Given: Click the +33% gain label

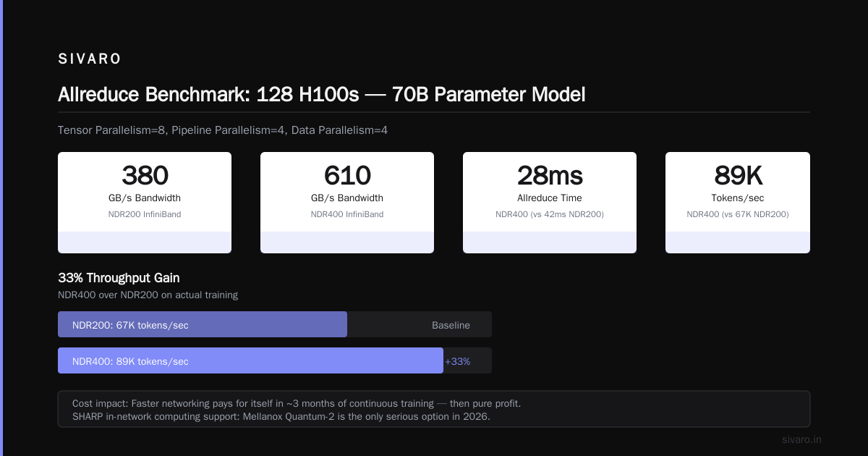Looking at the screenshot, I should [458, 361].
